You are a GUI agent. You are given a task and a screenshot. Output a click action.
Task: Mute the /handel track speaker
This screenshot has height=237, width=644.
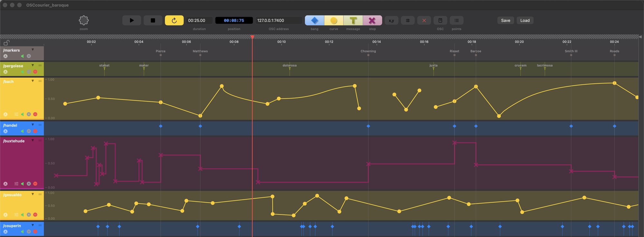coord(22,131)
